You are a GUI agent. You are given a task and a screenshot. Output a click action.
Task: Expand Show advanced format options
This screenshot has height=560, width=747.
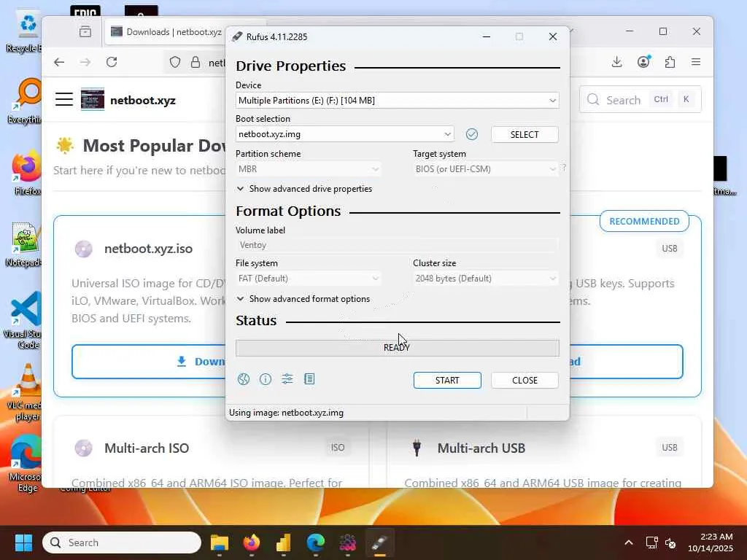click(303, 299)
